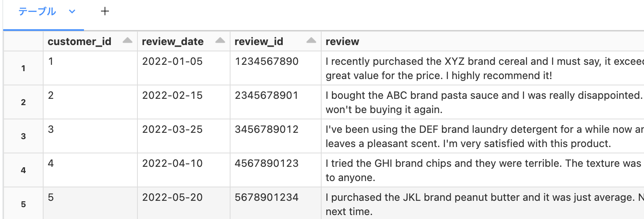Select row number 1
This screenshot has width=644, height=219.
[x=23, y=68]
